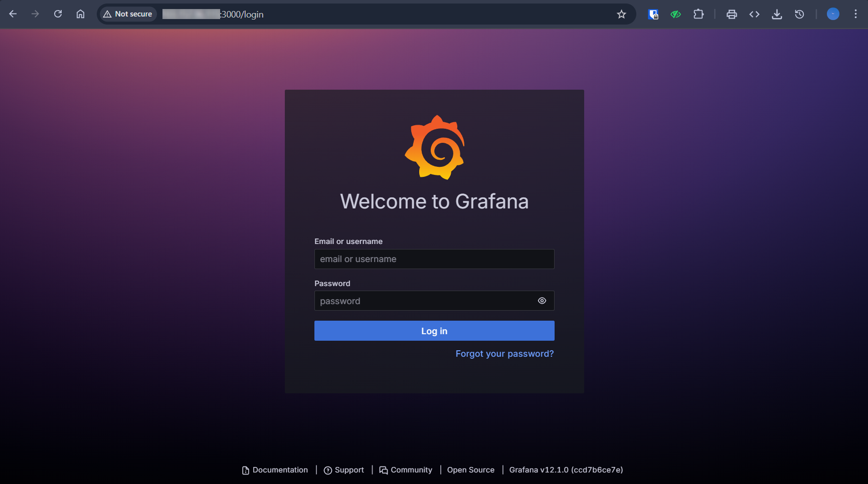
Task: Submit with the Log in button
Action: pos(434,331)
